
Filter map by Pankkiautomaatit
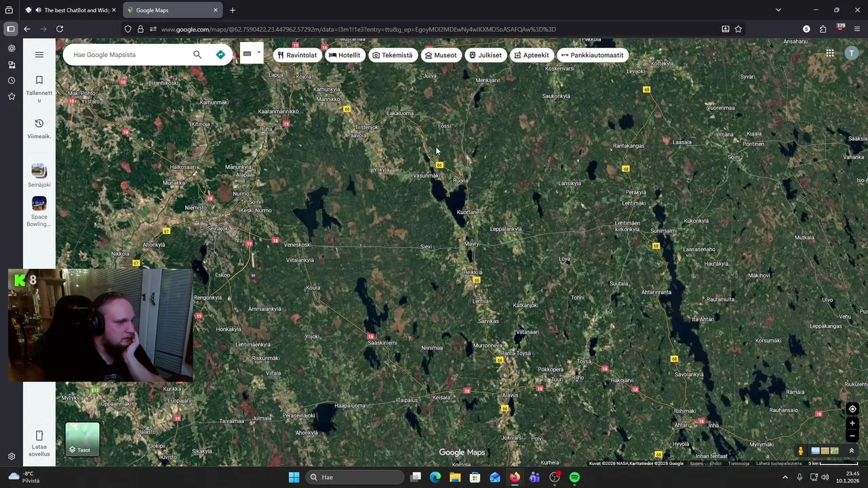593,55
